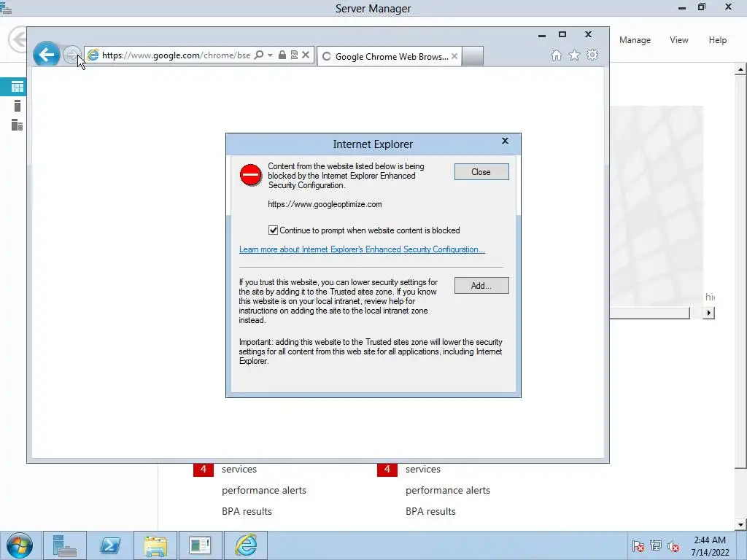Close the Google Chrome Web Browser tab

click(x=454, y=57)
